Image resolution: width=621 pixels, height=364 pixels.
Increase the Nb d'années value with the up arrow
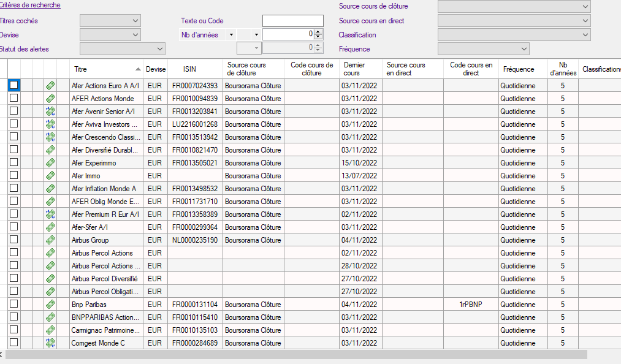point(318,32)
